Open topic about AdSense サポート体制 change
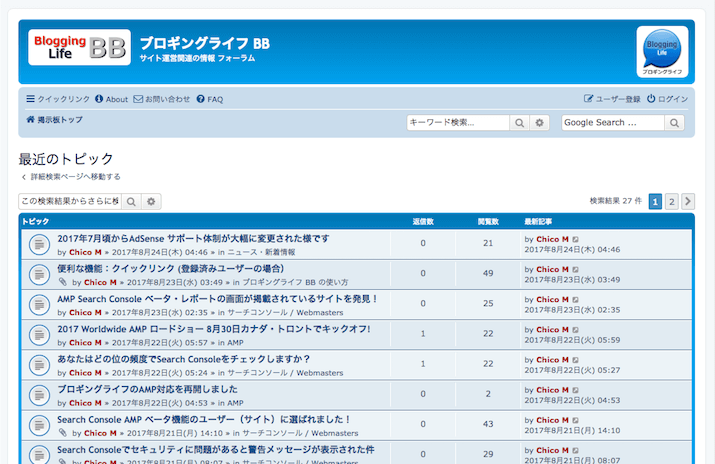Viewport: 715px width, 464px height. coord(193,238)
